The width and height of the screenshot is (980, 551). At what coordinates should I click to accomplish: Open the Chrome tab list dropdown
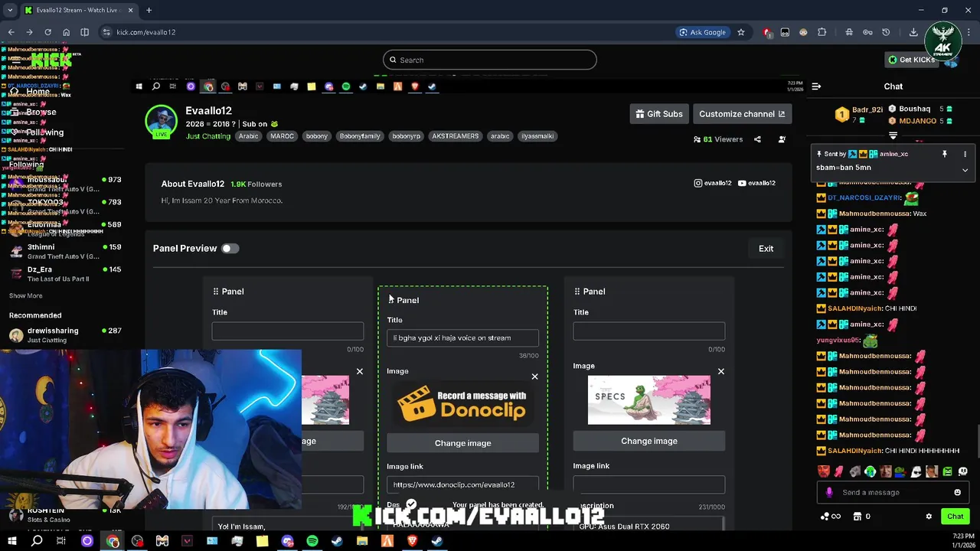point(10,10)
